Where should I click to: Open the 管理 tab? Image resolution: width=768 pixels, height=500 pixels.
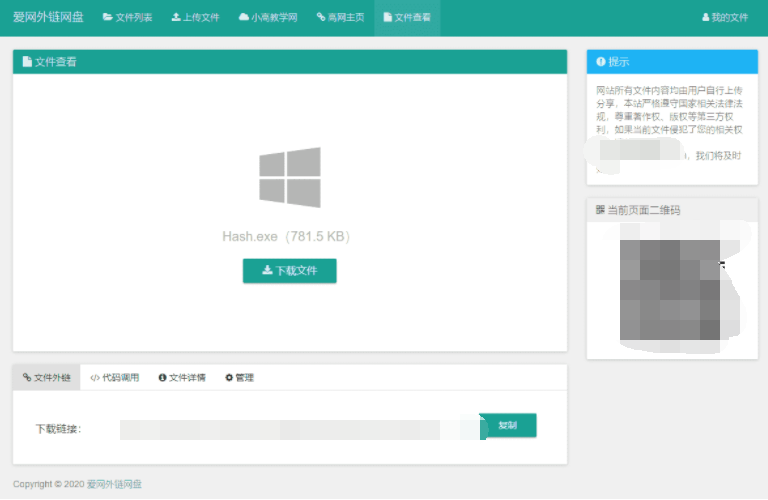tap(240, 378)
